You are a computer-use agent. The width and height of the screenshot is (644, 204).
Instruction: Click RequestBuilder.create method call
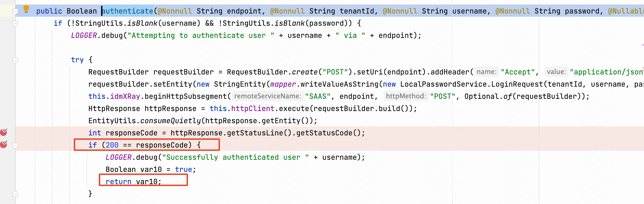tap(305, 72)
